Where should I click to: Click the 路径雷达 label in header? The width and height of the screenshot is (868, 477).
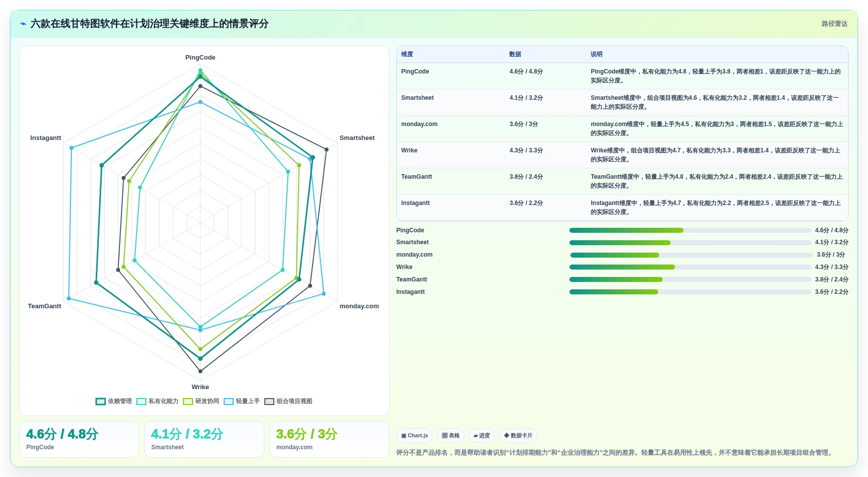pyautogui.click(x=834, y=24)
